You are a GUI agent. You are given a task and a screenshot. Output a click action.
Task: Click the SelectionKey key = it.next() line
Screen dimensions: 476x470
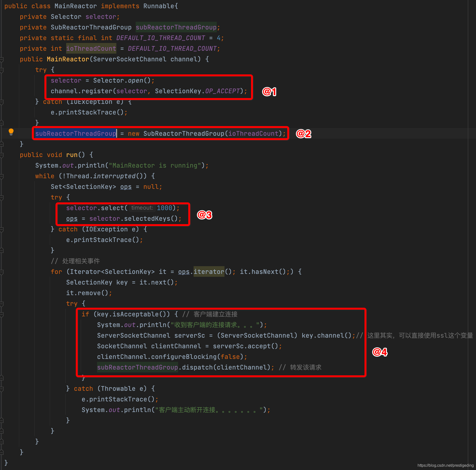click(x=122, y=282)
